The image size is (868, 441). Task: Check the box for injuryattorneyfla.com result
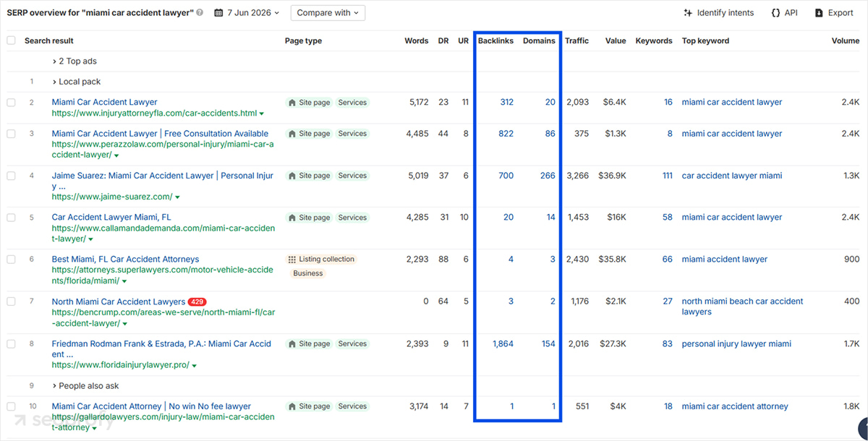point(11,103)
